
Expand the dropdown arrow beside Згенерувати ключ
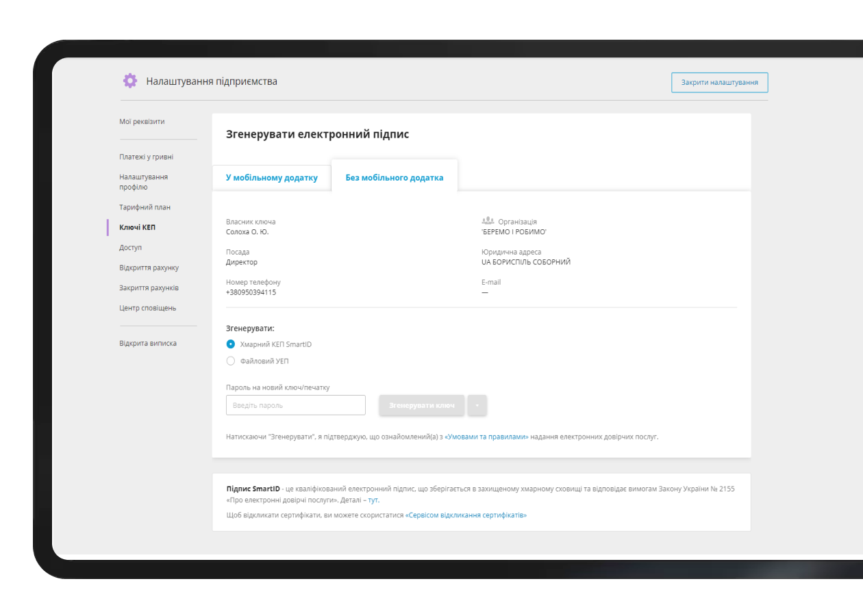(477, 405)
